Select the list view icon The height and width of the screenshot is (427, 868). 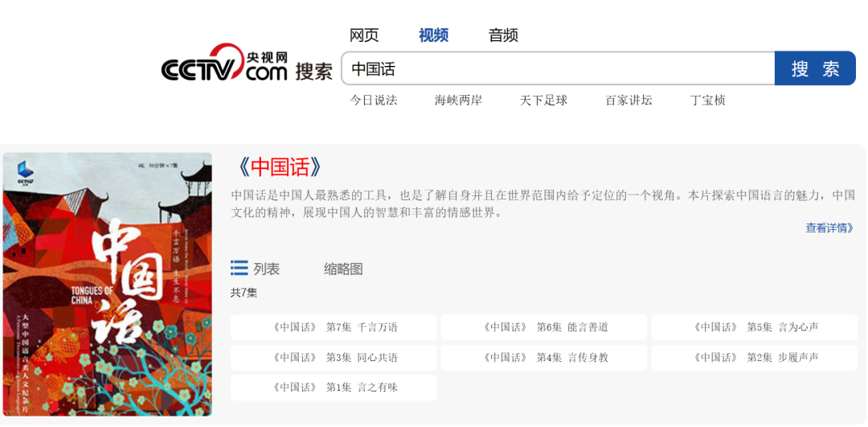240,269
